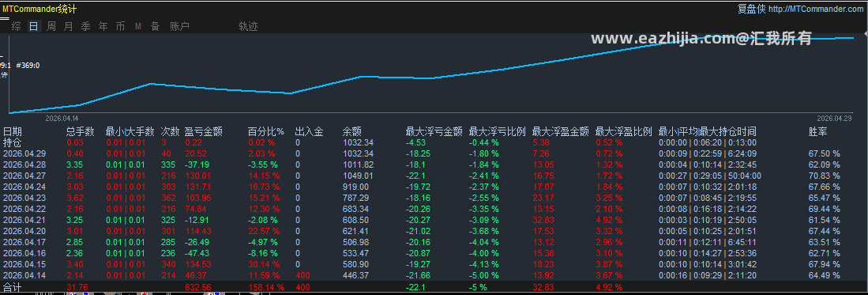Screen dimensions: 868x295
Task: Switch to the 综 summary tab
Action: coord(17,26)
